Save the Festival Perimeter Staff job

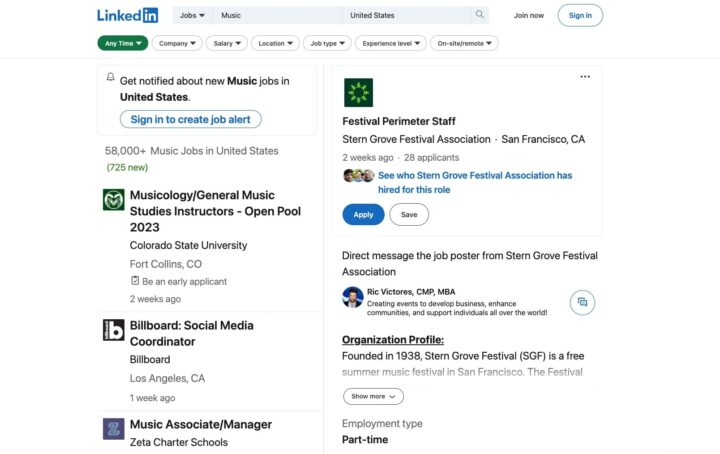(409, 214)
